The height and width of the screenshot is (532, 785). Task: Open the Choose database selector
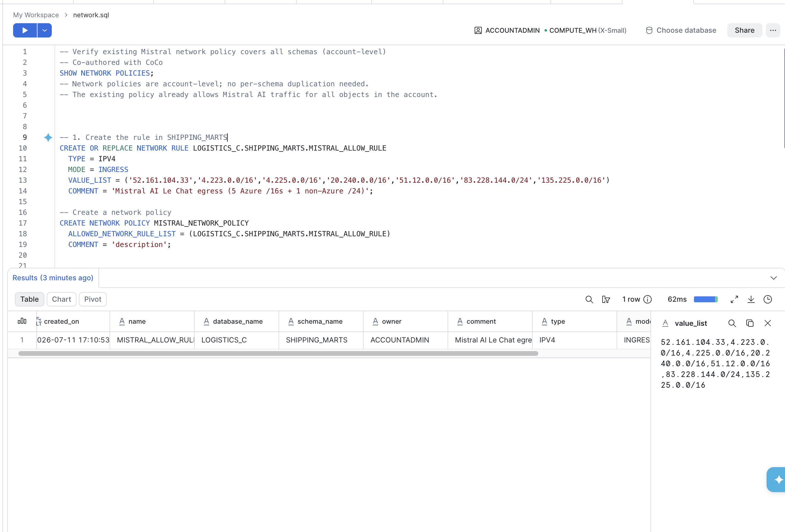coord(681,30)
